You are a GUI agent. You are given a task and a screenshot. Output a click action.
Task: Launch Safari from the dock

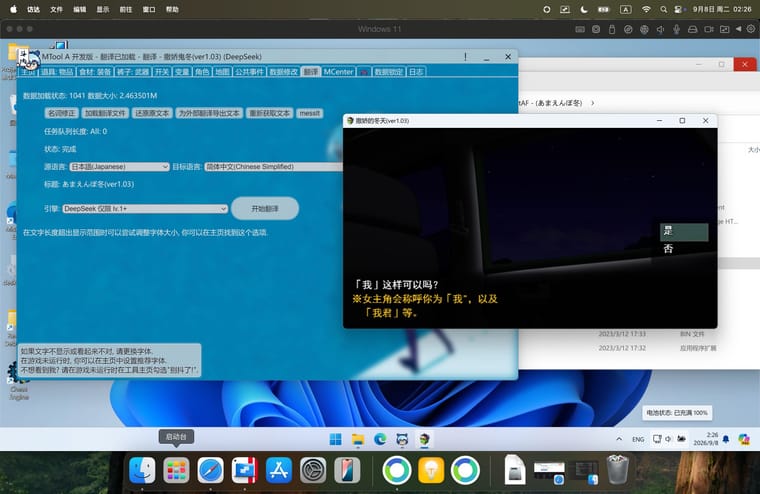[x=210, y=470]
